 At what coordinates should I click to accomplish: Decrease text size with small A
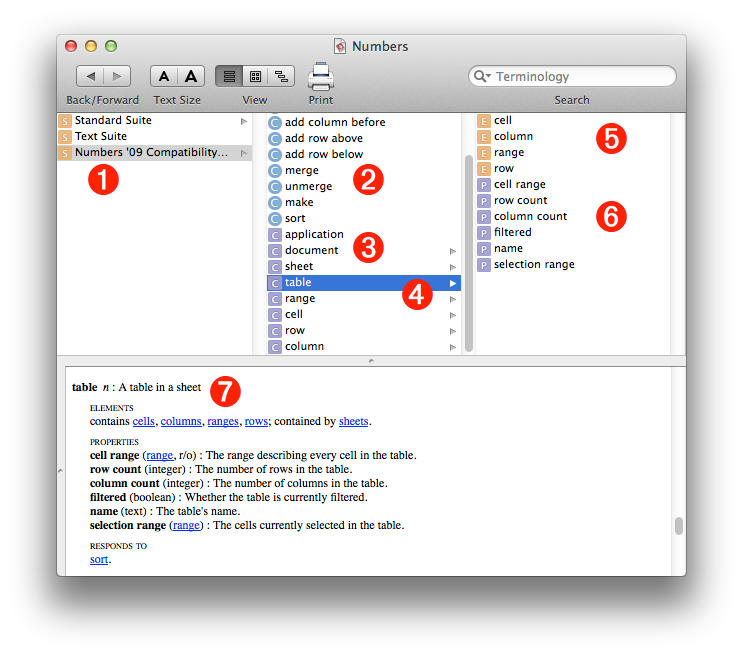pyautogui.click(x=164, y=76)
